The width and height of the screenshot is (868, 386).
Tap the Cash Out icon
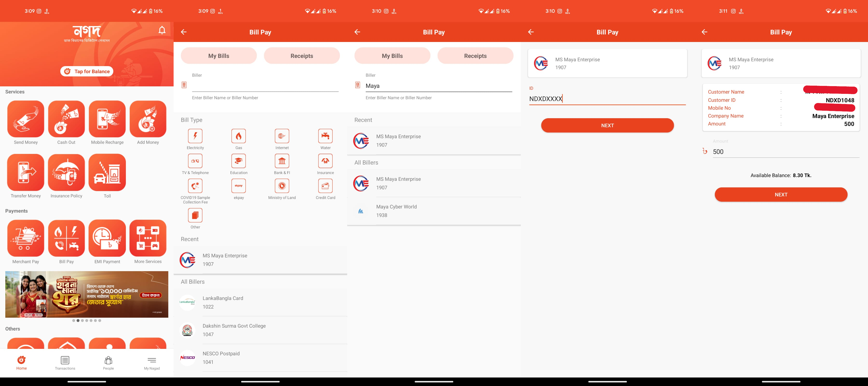66,119
